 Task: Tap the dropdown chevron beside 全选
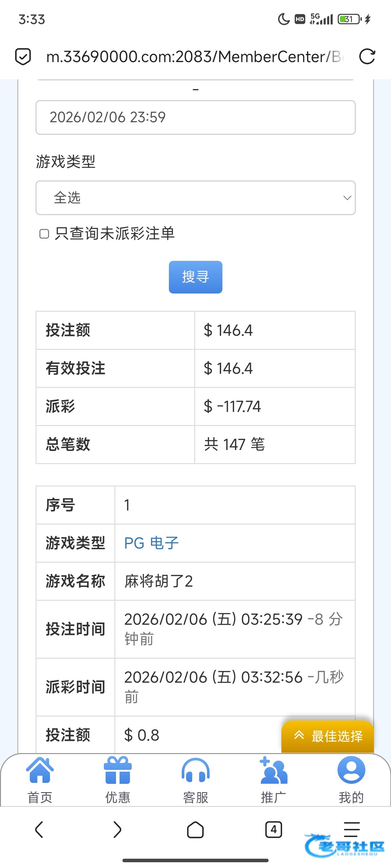[347, 198]
